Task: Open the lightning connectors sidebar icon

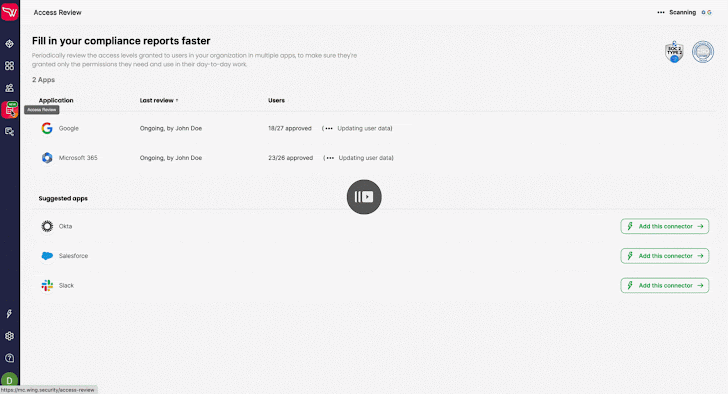Action: pyautogui.click(x=9, y=314)
